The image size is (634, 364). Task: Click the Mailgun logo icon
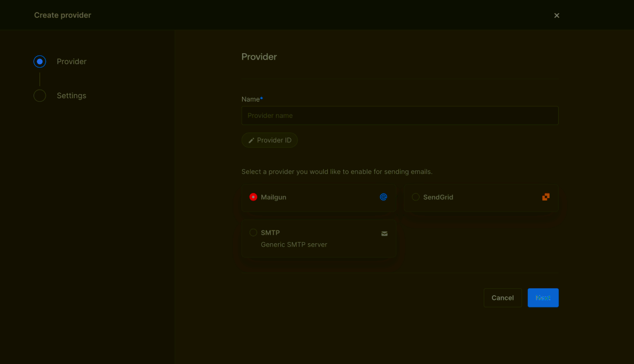click(x=383, y=197)
